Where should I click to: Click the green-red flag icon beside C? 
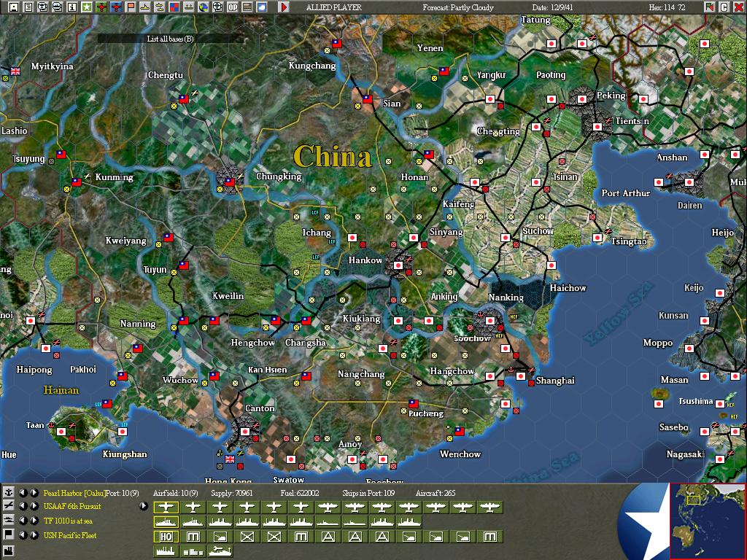point(710,7)
